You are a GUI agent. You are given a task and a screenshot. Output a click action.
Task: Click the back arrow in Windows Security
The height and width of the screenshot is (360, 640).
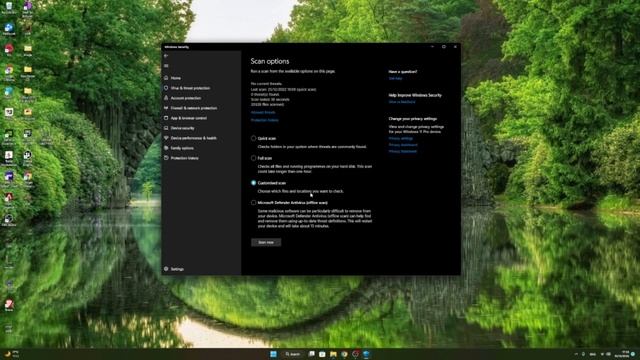click(166, 56)
